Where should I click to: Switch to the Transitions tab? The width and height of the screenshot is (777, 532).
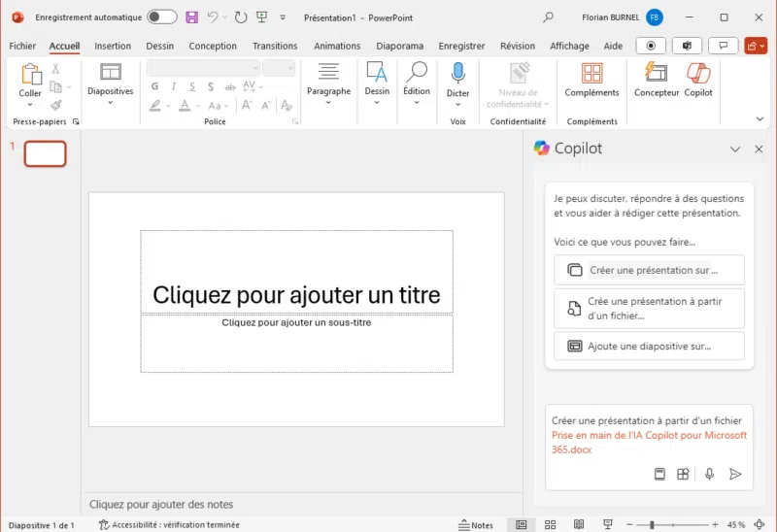coord(275,46)
